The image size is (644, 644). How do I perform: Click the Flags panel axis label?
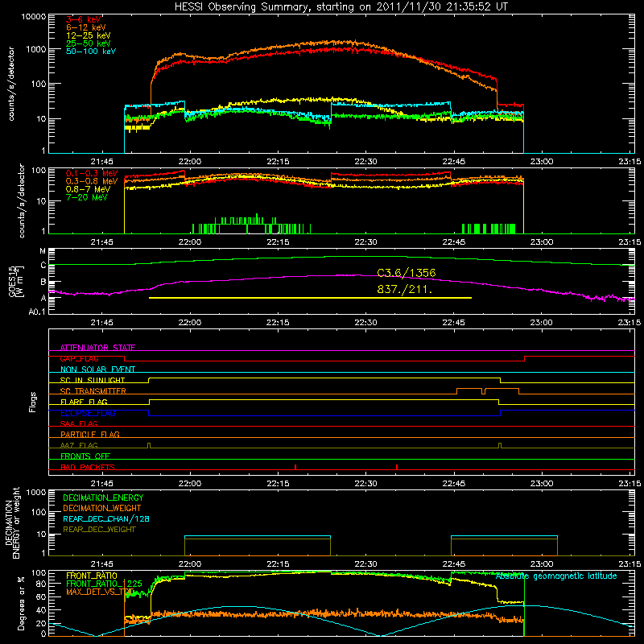pyautogui.click(x=33, y=402)
